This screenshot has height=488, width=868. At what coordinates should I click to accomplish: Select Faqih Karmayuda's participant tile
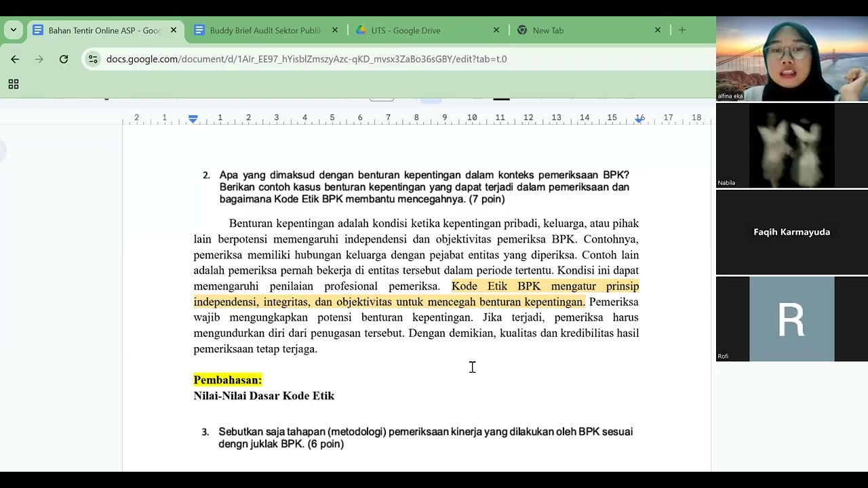(x=792, y=232)
